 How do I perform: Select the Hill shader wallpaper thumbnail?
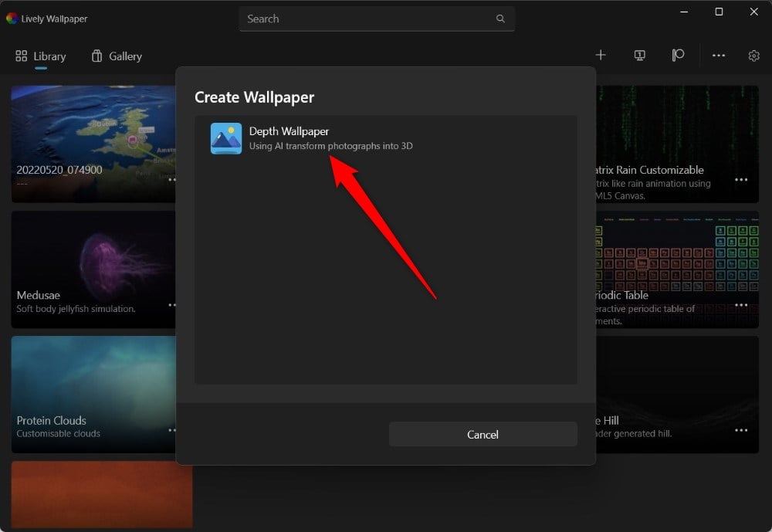[678, 395]
